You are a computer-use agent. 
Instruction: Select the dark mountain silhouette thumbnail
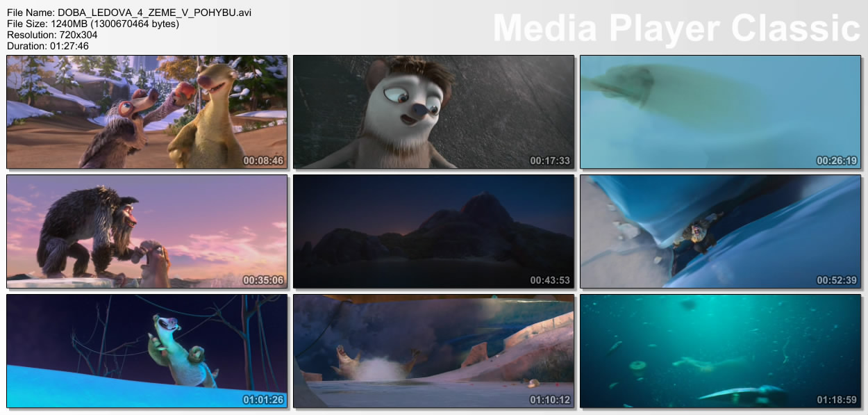[433, 231]
